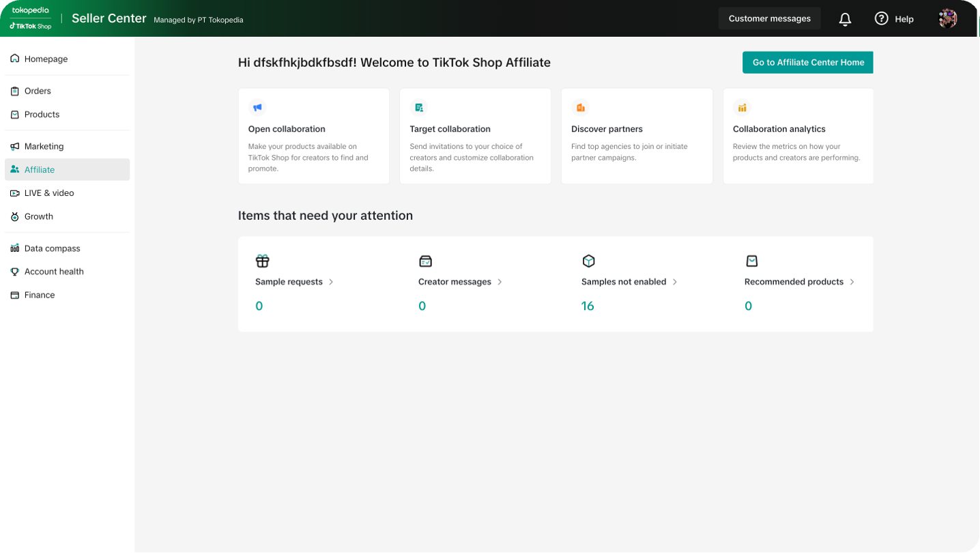
Task: Click the Open collaboration megaphone icon
Action: point(257,108)
